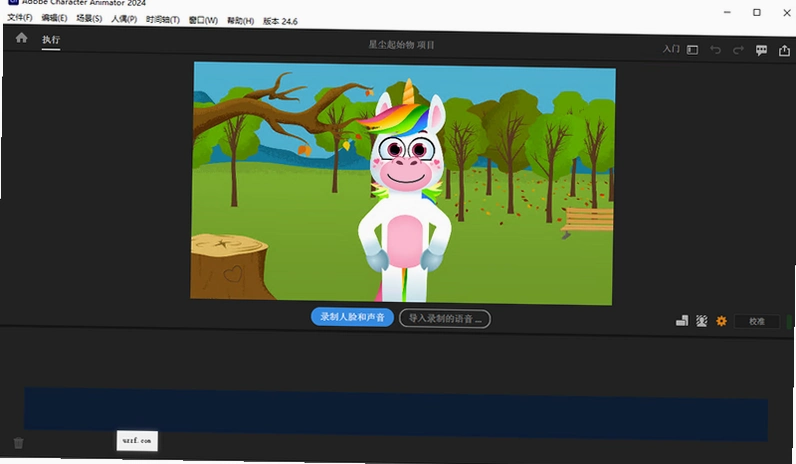Screen dimensions: 796x464
Task: Toggle the workspace panel layout icon
Action: 692,49
